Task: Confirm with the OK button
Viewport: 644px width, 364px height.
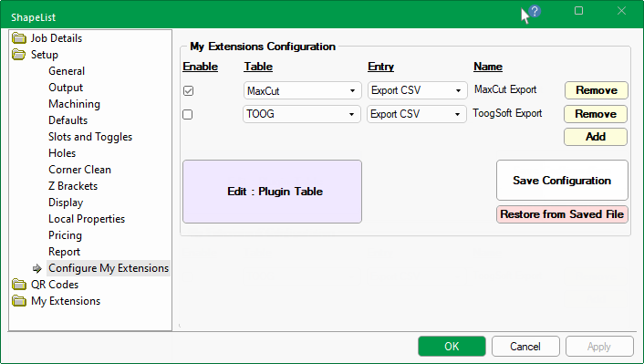Action: click(452, 347)
